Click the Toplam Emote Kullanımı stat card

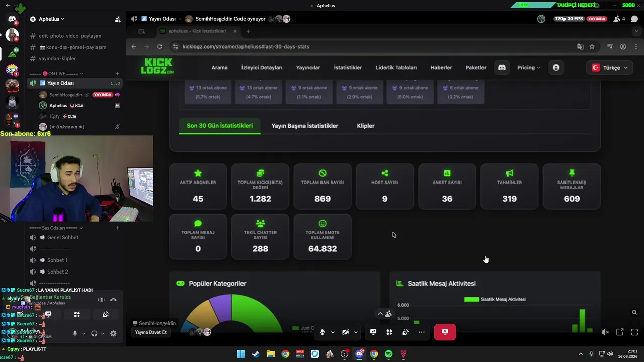pos(323,237)
